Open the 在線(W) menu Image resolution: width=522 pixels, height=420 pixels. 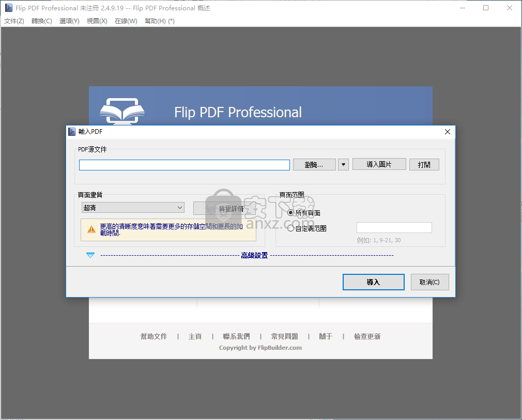[x=126, y=21]
